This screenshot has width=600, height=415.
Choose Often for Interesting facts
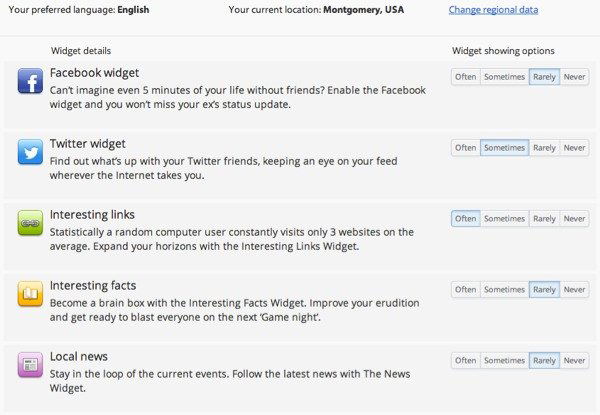(465, 290)
